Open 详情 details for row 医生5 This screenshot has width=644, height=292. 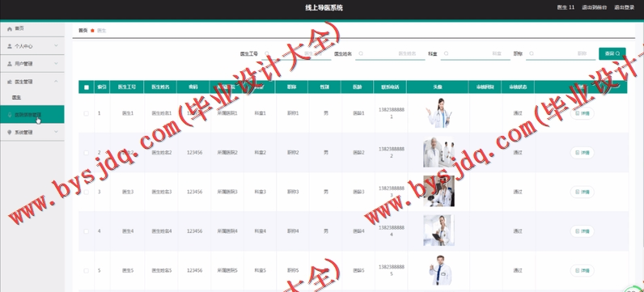(582, 271)
